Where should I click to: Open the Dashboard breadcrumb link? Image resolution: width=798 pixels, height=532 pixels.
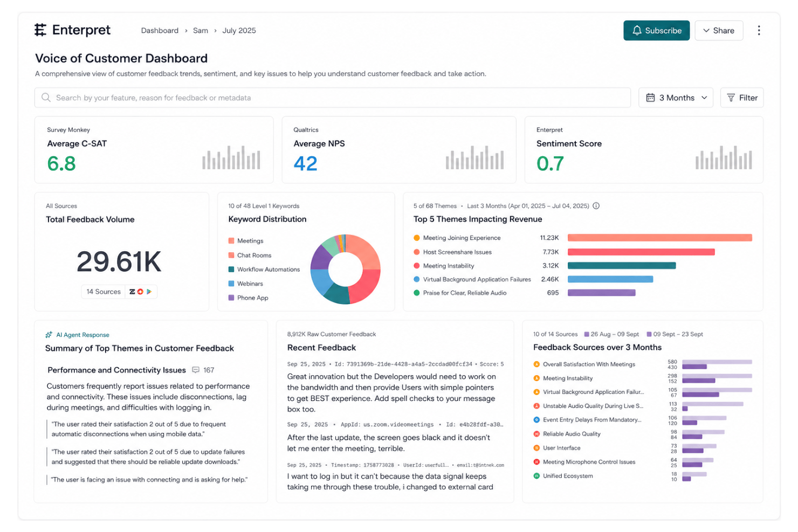pos(160,31)
